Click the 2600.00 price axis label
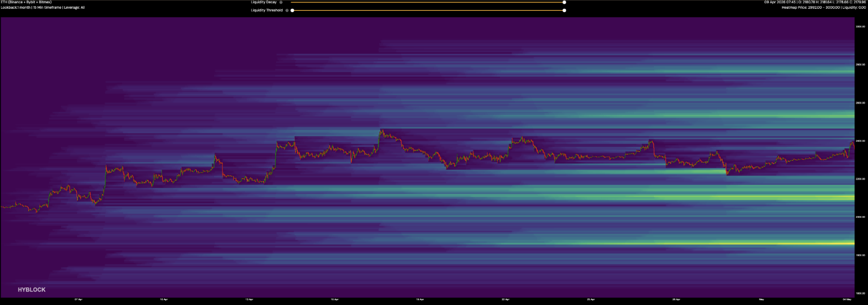Screen dimensions: 868x305 (860, 103)
